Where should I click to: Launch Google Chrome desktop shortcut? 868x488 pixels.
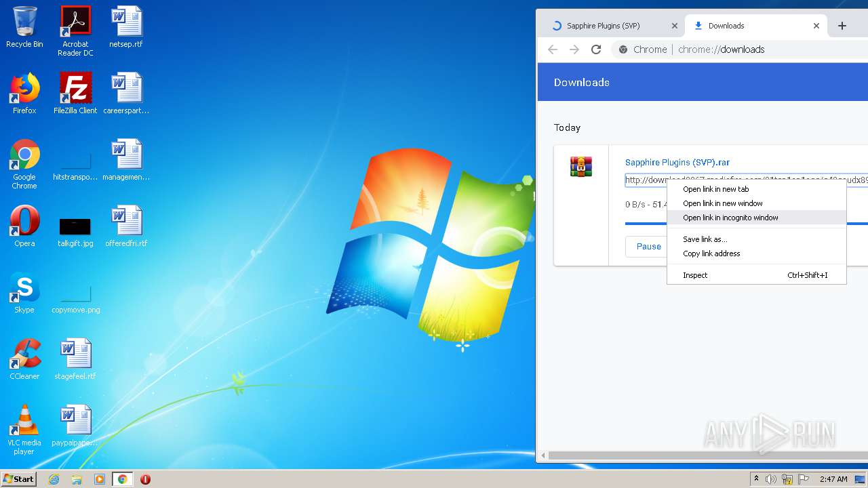pyautogui.click(x=24, y=164)
